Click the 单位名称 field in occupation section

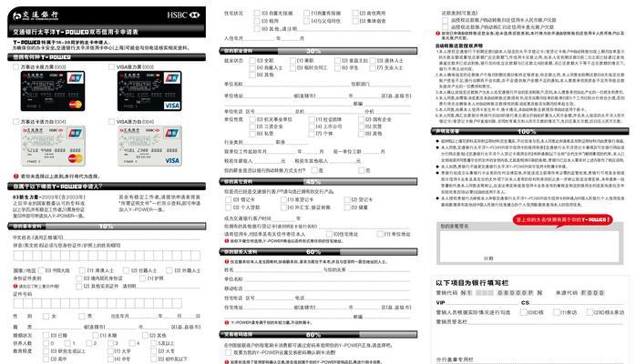coord(297,85)
